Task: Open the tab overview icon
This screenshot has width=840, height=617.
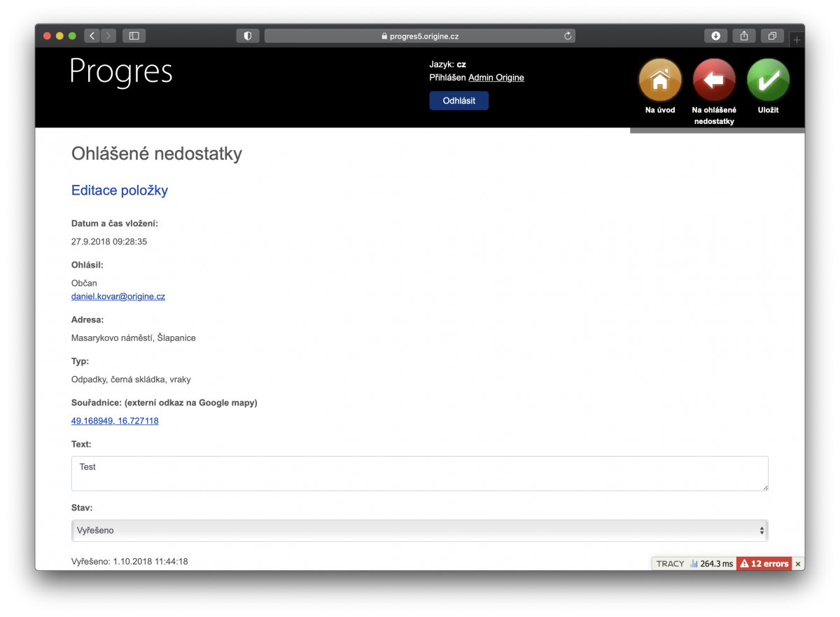Action: pyautogui.click(x=771, y=35)
